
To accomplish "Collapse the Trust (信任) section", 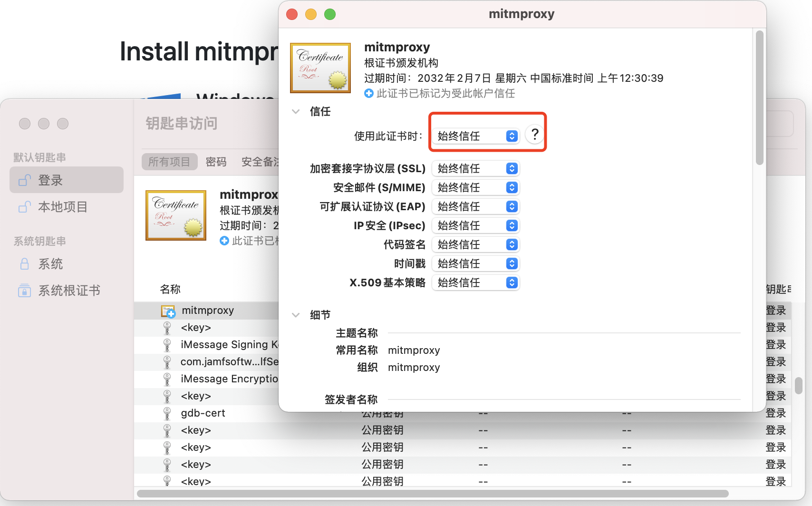I will (296, 112).
